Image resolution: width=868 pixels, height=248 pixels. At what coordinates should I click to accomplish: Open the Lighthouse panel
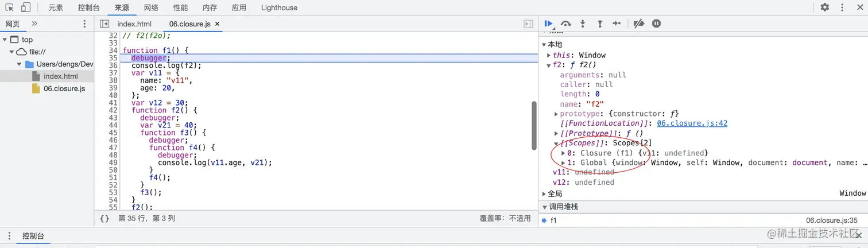pyautogui.click(x=279, y=7)
